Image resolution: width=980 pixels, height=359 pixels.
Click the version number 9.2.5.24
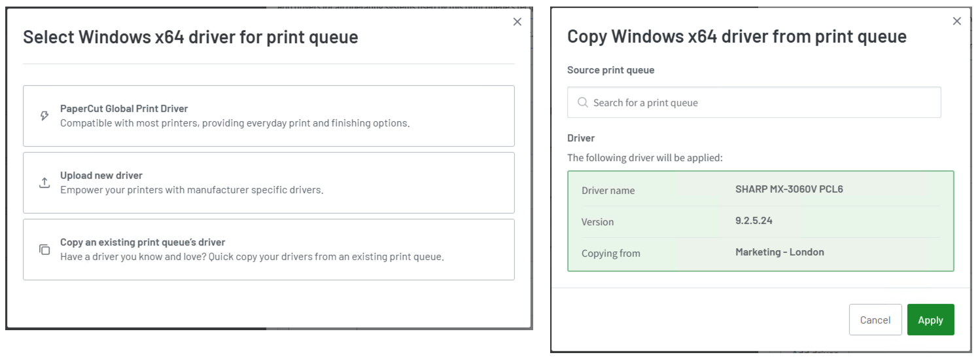point(754,221)
